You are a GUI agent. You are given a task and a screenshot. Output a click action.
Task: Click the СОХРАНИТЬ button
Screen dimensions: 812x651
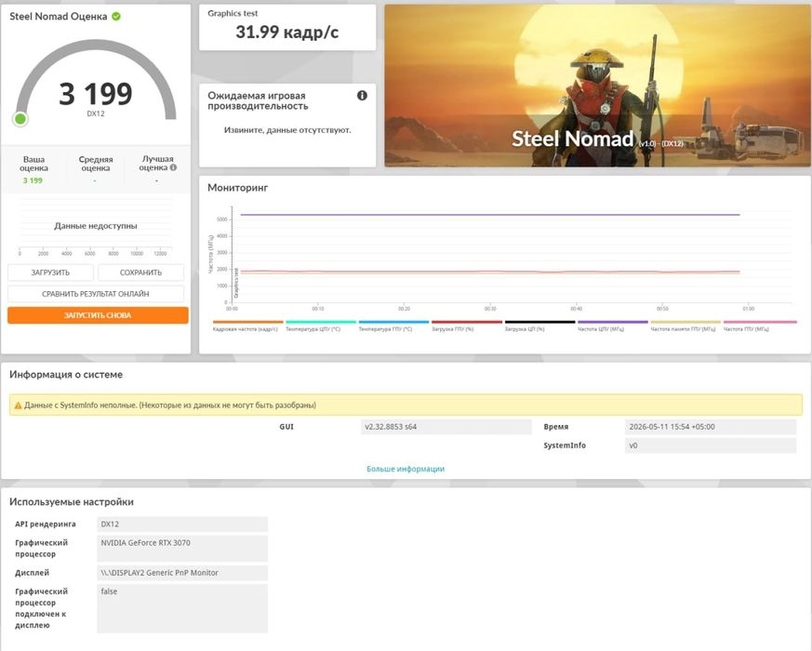[x=140, y=272]
